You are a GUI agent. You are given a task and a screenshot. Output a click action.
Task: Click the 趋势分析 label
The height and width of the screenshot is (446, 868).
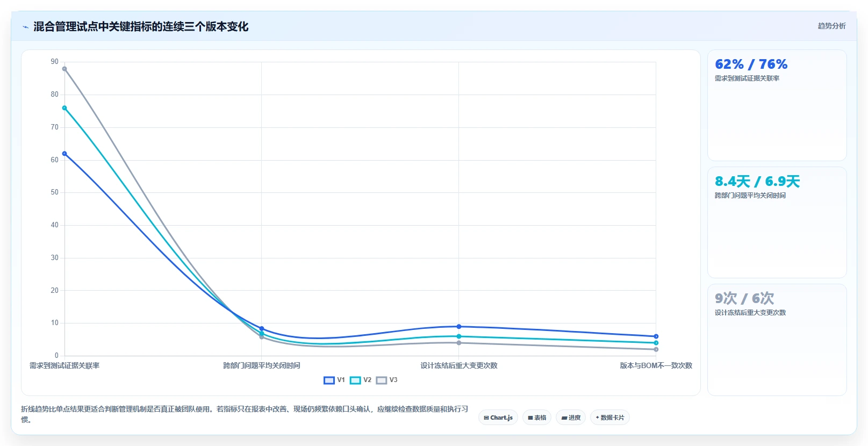[x=831, y=26]
